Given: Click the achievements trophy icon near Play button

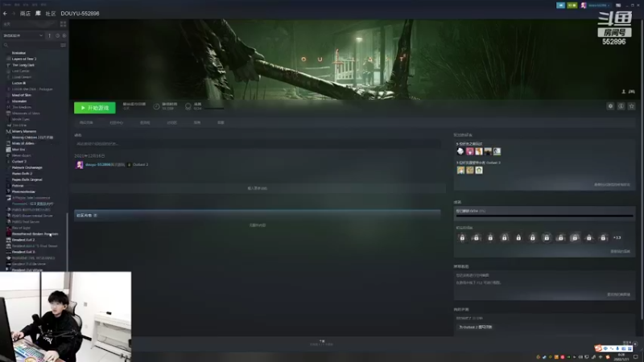Looking at the screenshot, I should (x=188, y=107).
